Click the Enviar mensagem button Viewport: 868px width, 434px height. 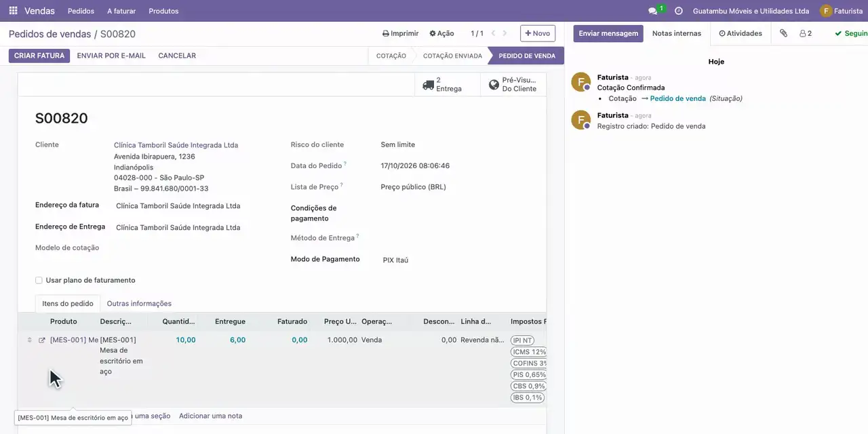click(x=608, y=33)
